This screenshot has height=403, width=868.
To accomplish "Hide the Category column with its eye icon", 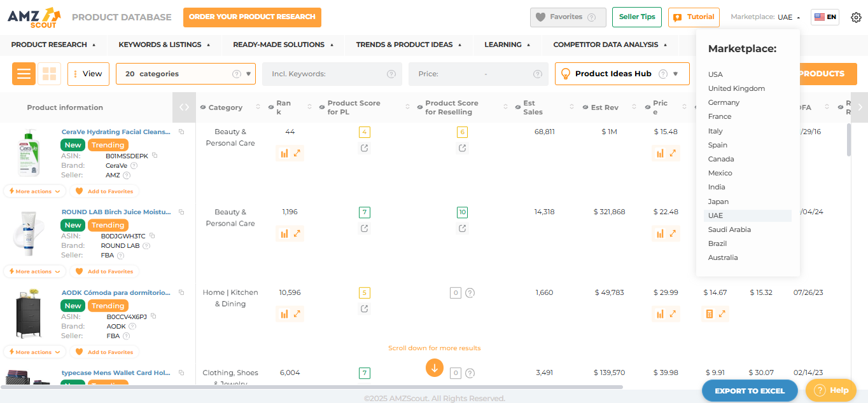I will pyautogui.click(x=202, y=107).
